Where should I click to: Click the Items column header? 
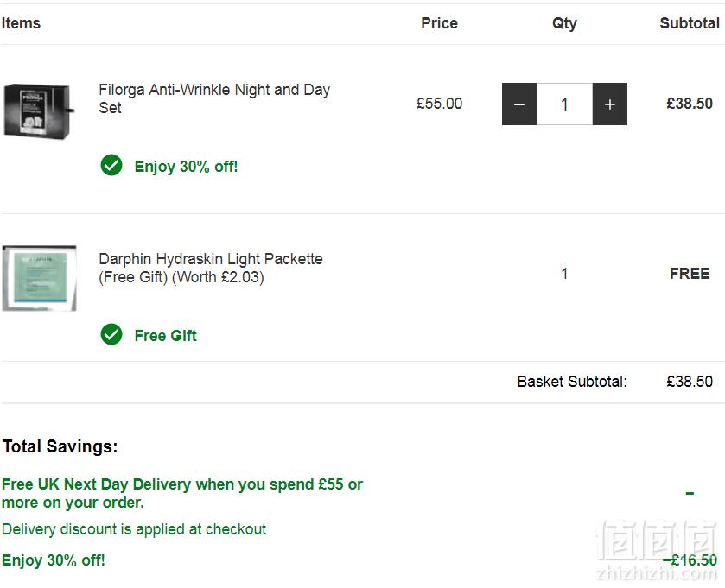click(x=21, y=23)
